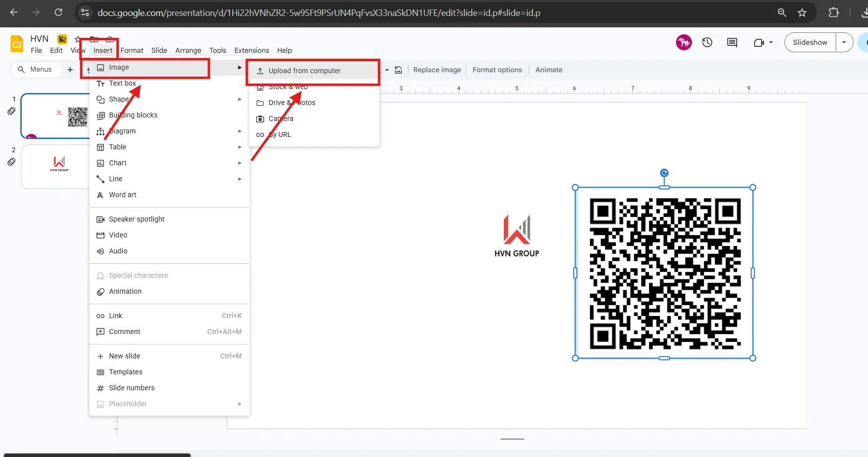The width and height of the screenshot is (868, 457).
Task: Insert a Video
Action: pyautogui.click(x=169, y=235)
